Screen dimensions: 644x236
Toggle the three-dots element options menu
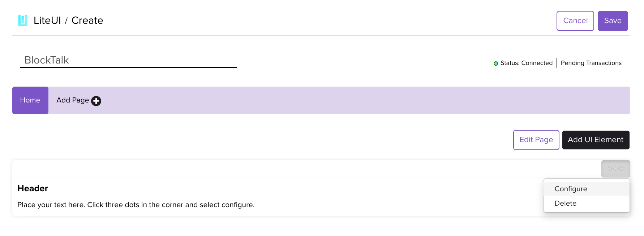tap(615, 169)
